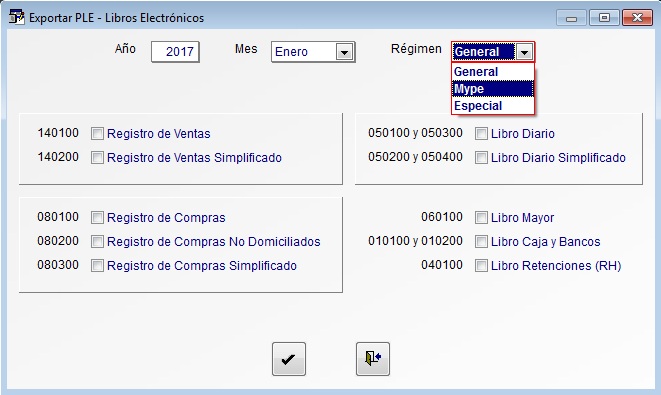Image resolution: width=661 pixels, height=395 pixels.
Task: Toggle Registro de Compras No Domiciliados
Action: point(97,242)
